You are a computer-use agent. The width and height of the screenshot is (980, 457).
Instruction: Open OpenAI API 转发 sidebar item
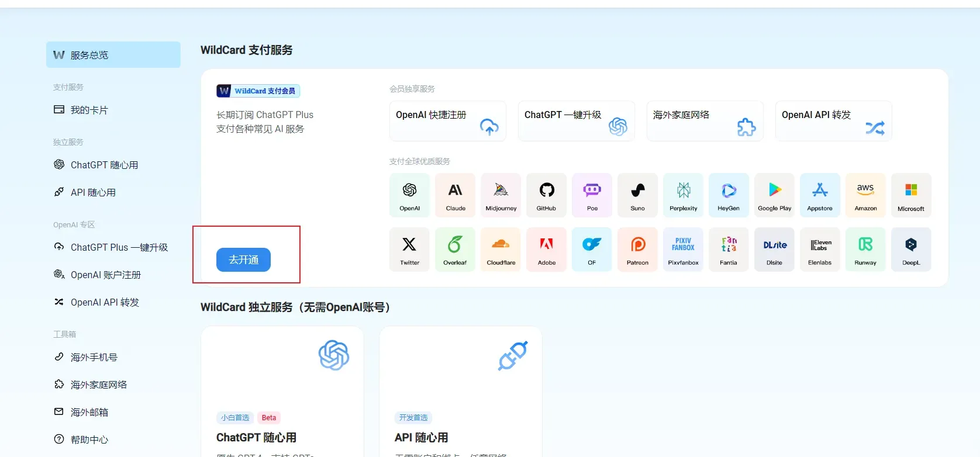(x=113, y=302)
